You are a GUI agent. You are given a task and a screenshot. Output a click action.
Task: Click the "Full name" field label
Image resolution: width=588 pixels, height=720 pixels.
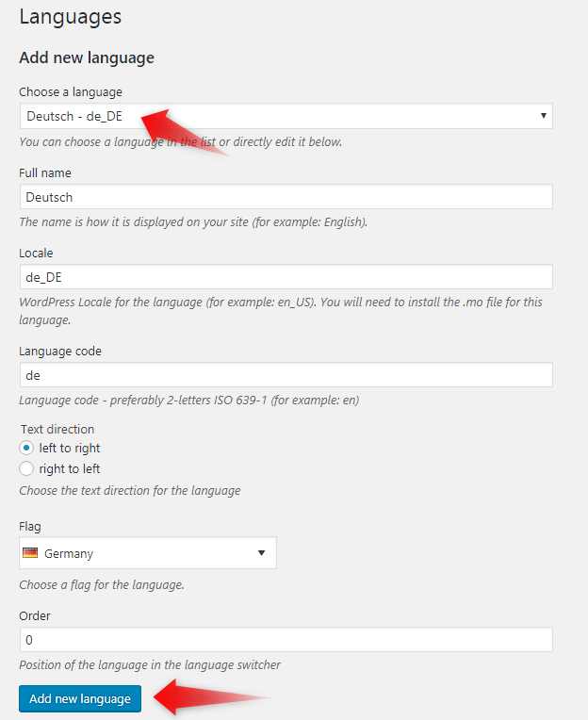45,173
